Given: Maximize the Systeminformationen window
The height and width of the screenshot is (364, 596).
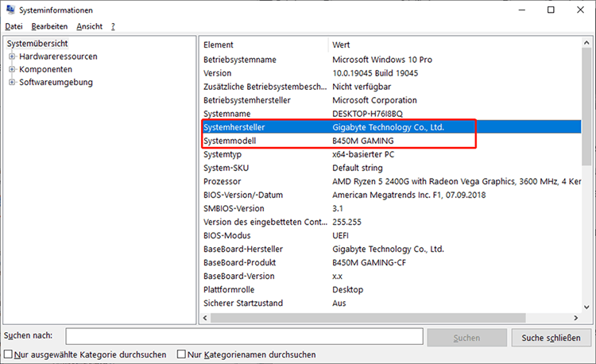Looking at the screenshot, I should pos(551,10).
